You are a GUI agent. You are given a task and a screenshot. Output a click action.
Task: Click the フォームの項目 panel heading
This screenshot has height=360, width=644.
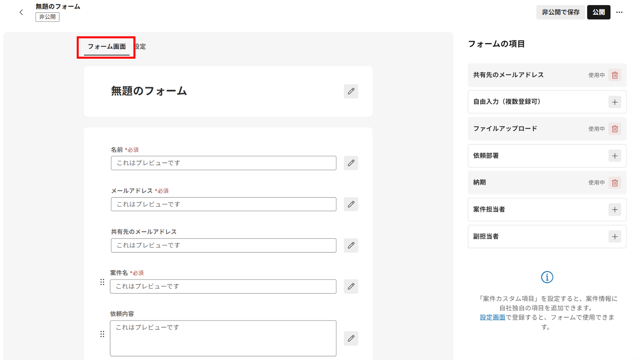tap(496, 44)
